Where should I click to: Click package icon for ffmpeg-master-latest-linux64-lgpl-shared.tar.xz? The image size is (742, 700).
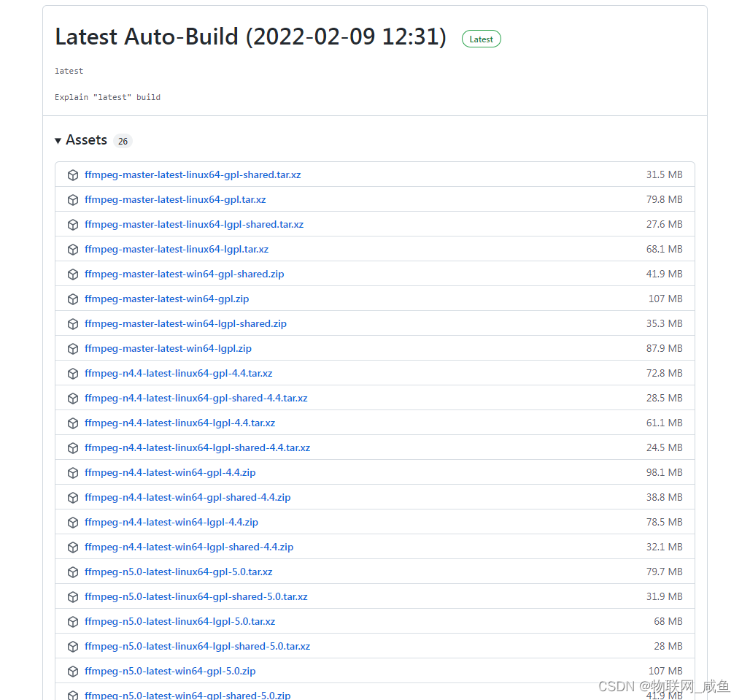click(x=73, y=225)
